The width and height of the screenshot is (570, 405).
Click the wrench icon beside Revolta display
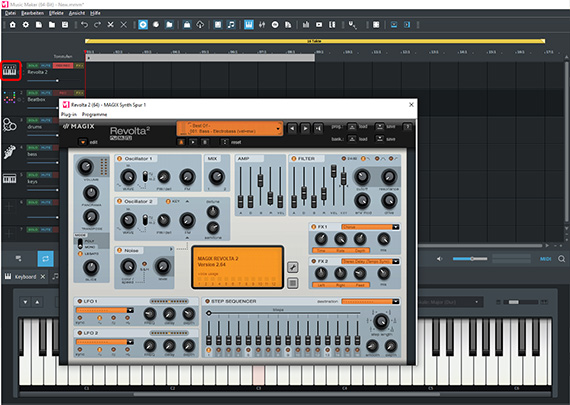[x=293, y=267]
